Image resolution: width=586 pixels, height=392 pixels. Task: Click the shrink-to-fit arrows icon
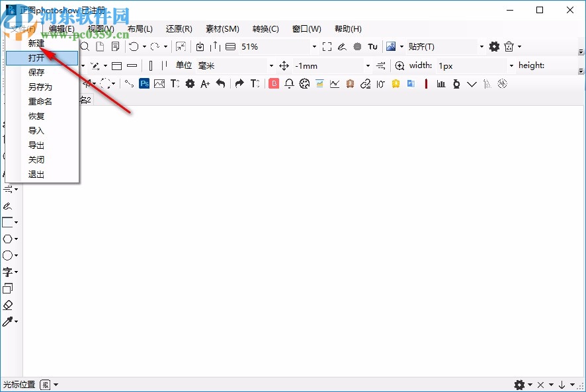point(181,47)
